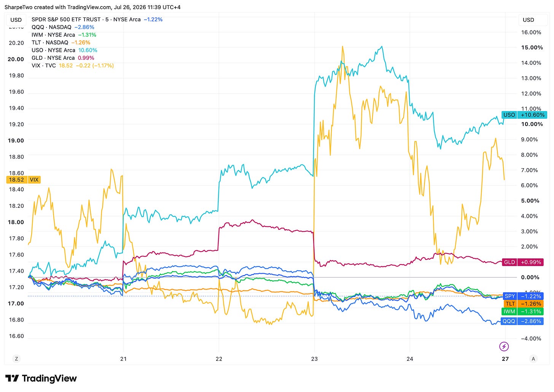Click the 19.00 value on left axis
The image size is (554, 392).
point(16,140)
